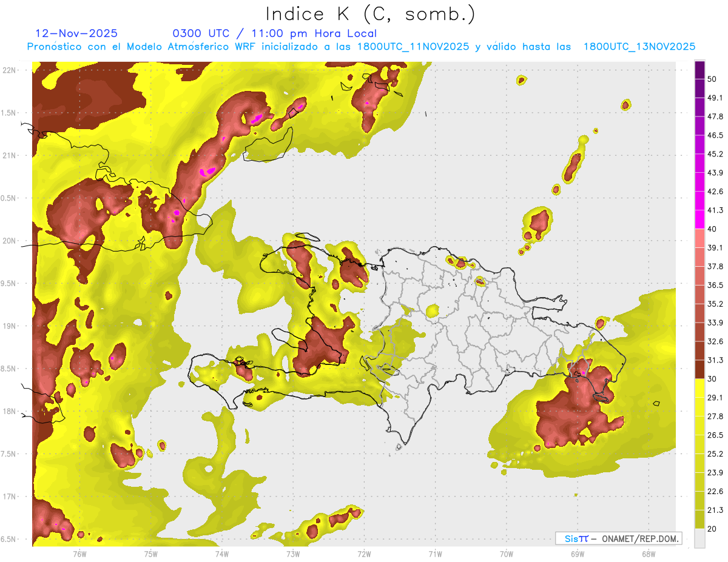The height and width of the screenshot is (562, 728).
Task: Click the legend value '47.8'
Action: tap(715, 116)
